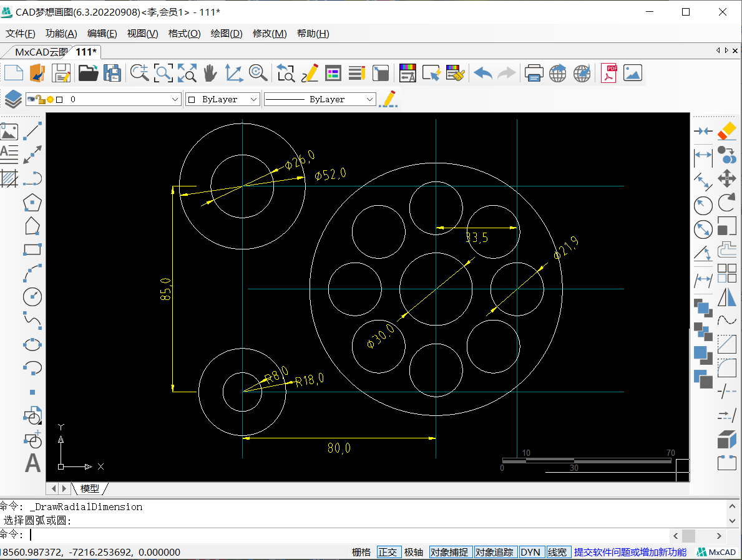The image size is (742, 560).
Task: Select the Array tool
Action: tap(727, 273)
